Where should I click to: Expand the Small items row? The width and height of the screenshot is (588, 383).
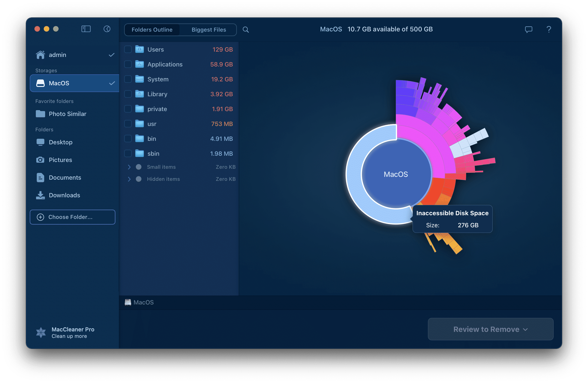pos(129,167)
